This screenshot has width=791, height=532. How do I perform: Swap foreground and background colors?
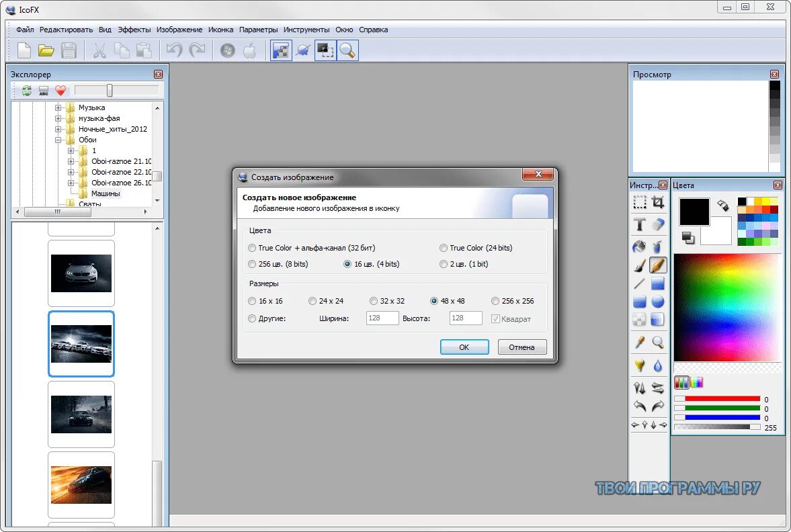[x=723, y=206]
